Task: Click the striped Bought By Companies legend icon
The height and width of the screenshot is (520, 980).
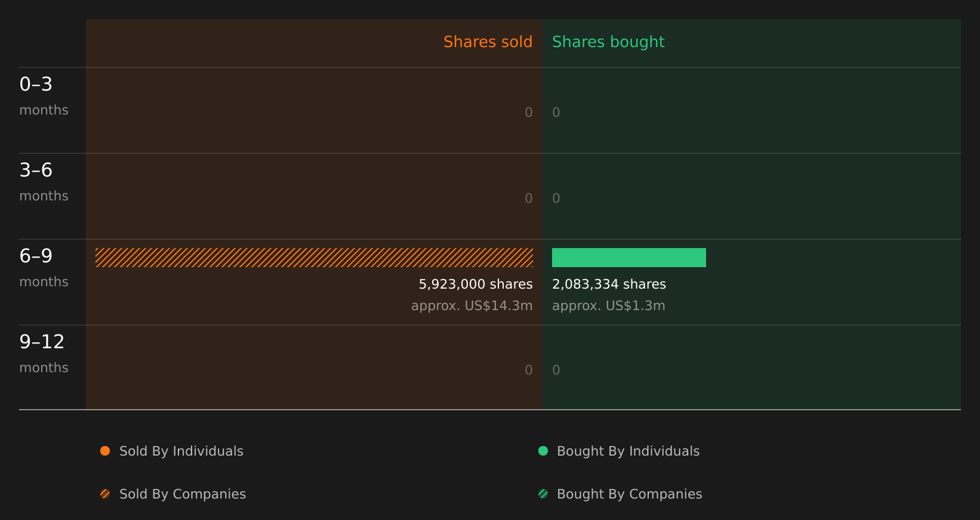Action: pyautogui.click(x=543, y=494)
